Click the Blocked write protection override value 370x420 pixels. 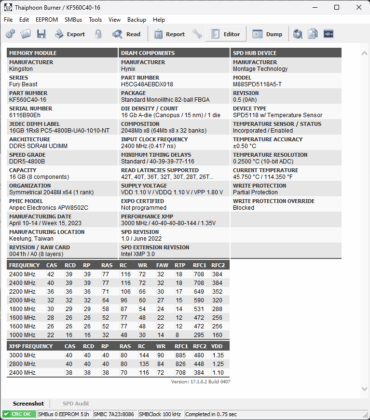[243, 208]
